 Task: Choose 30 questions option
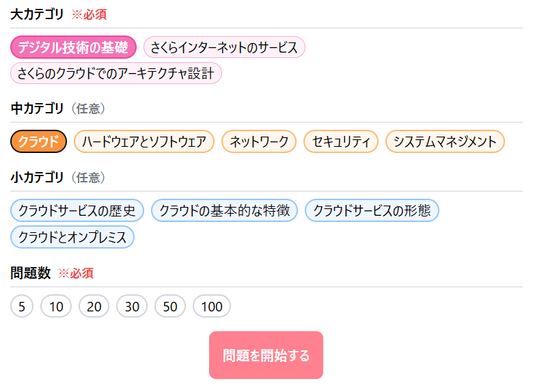pyautogui.click(x=132, y=306)
